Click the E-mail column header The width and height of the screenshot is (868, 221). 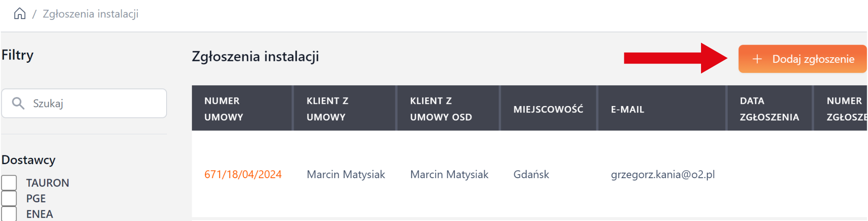tap(627, 109)
